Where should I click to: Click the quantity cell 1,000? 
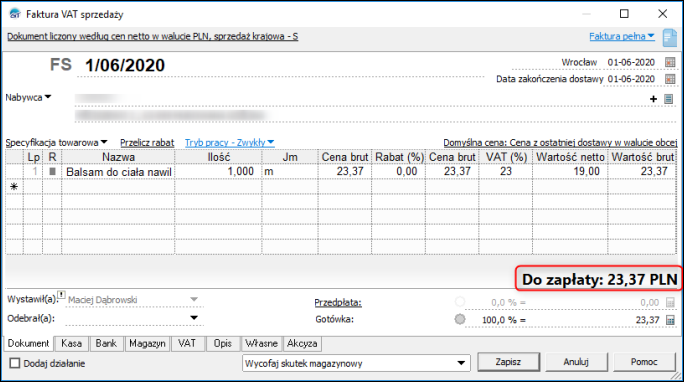[219, 171]
